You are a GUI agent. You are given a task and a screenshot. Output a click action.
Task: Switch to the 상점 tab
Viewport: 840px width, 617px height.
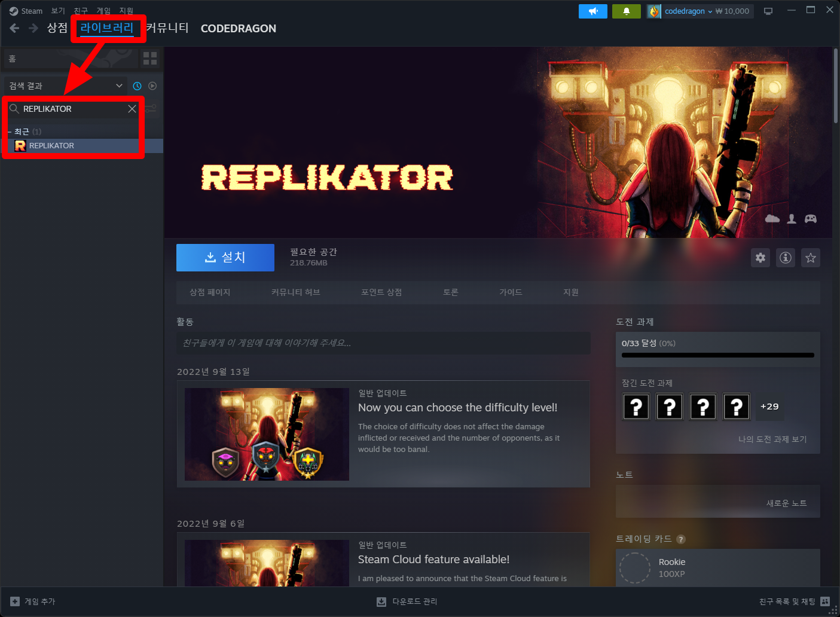point(57,28)
